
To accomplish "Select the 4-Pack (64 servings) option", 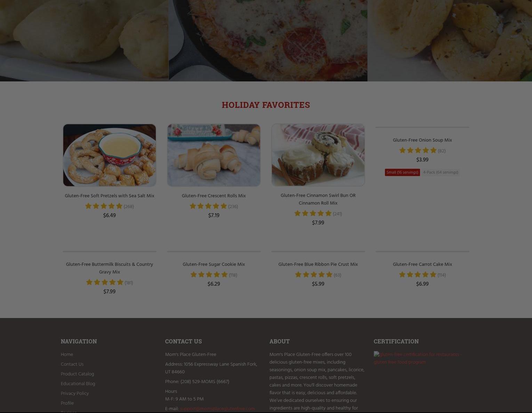I will pyautogui.click(x=441, y=173).
